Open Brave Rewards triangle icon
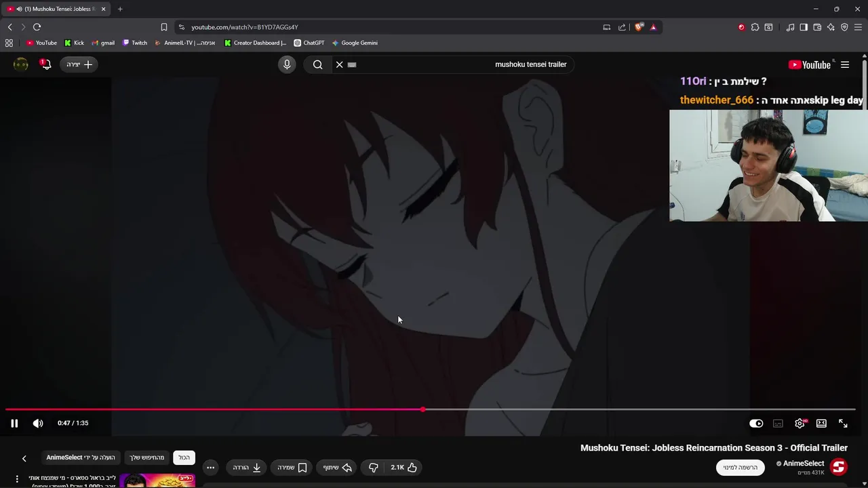868x488 pixels. tap(653, 27)
